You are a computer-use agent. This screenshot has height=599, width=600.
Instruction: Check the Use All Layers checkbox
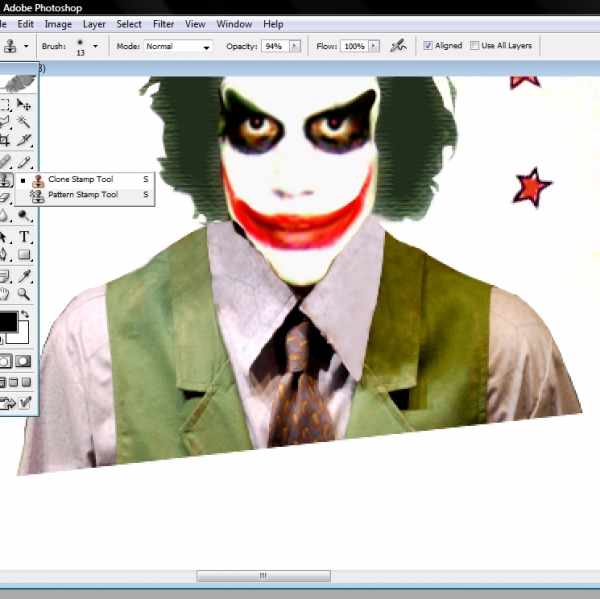tap(474, 46)
